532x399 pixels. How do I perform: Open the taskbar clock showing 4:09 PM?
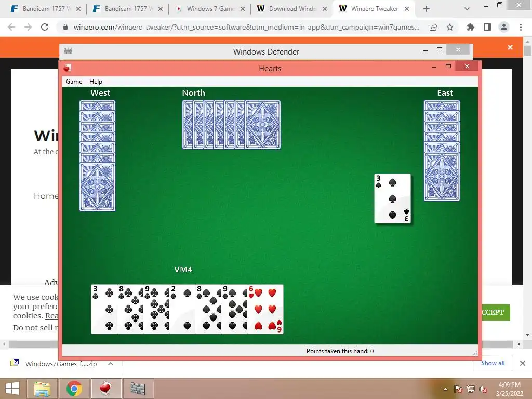tap(509, 389)
